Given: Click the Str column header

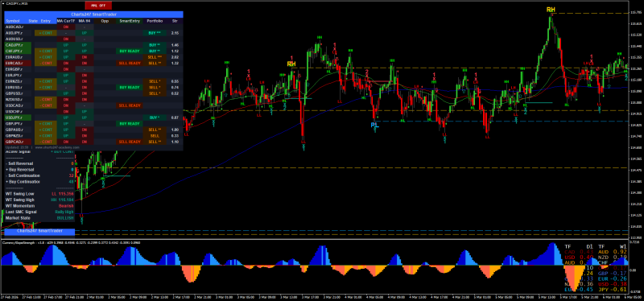Looking at the screenshot, I should (x=175, y=21).
